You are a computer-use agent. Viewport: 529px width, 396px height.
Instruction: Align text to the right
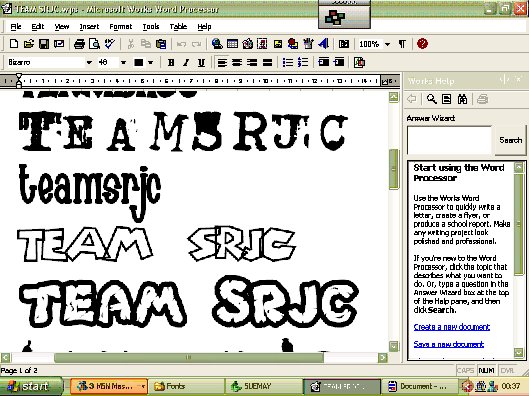point(252,62)
